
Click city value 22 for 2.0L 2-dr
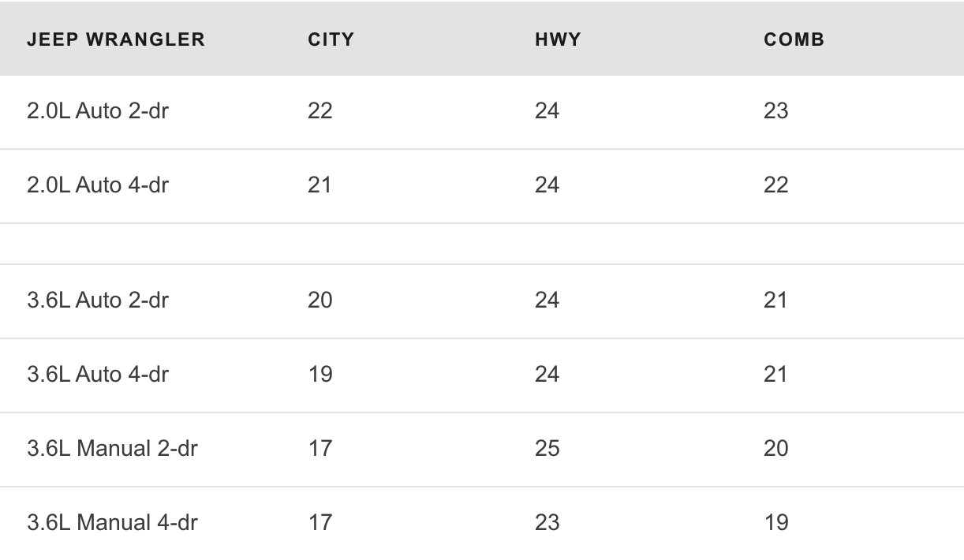tap(320, 110)
